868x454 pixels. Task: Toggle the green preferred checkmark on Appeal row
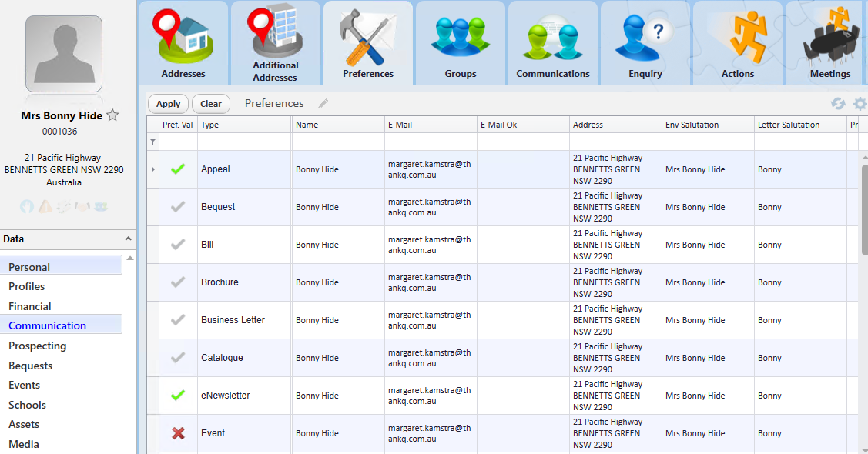tap(178, 169)
